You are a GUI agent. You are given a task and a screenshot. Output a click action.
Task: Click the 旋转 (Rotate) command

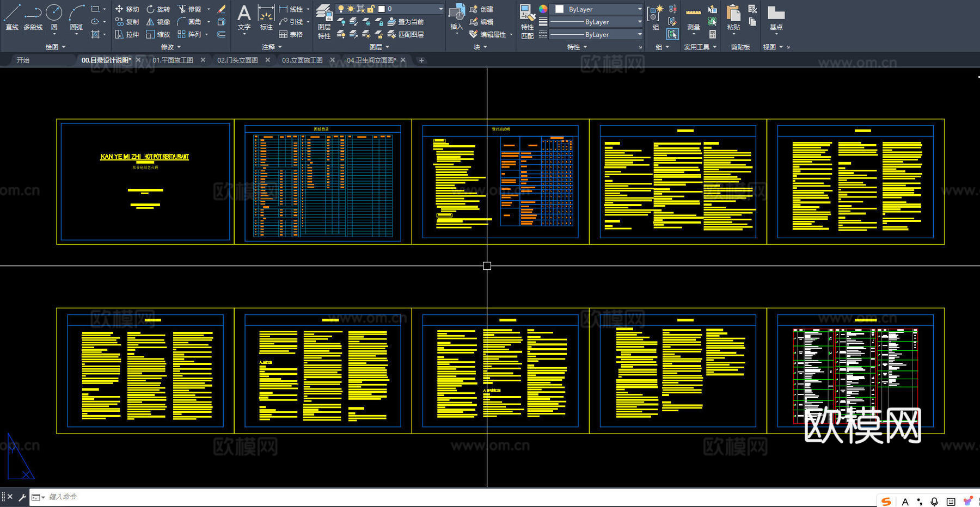tap(158, 9)
